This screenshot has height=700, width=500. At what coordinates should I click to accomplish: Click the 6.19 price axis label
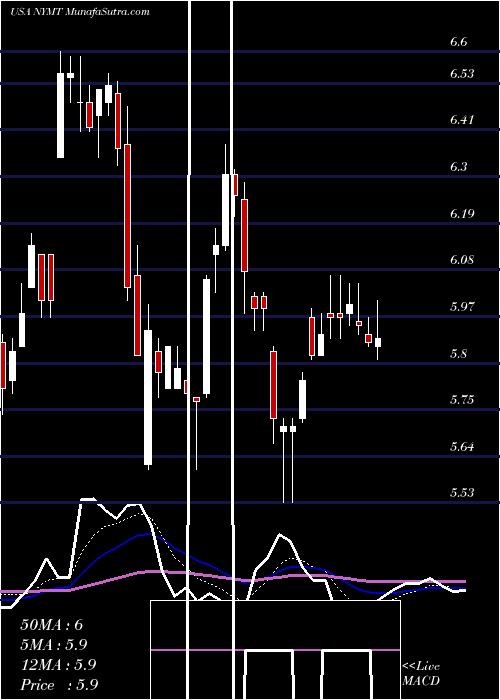coord(462,214)
